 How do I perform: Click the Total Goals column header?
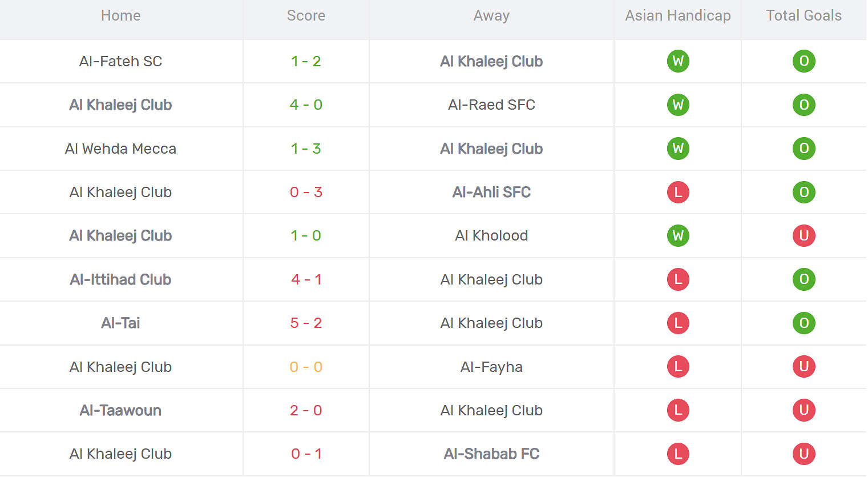coord(804,16)
